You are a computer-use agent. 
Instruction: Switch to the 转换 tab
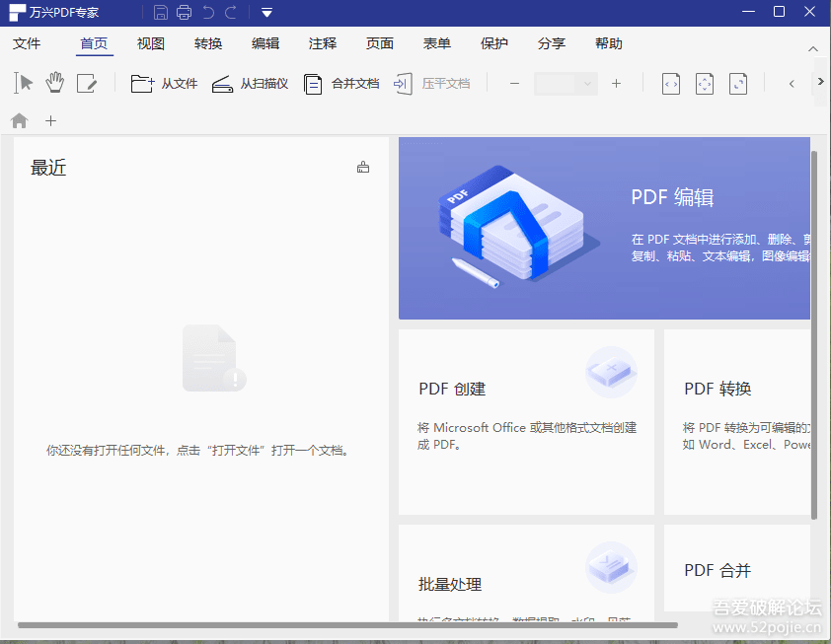tap(208, 43)
